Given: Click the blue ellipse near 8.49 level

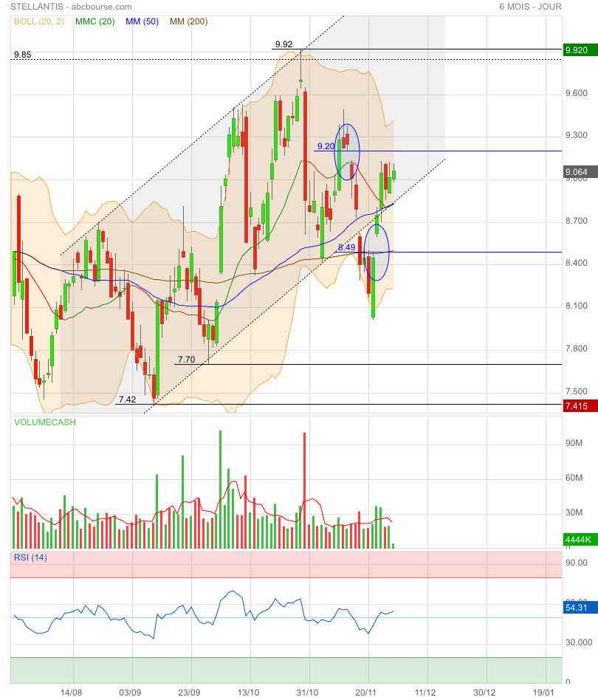Looking at the screenshot, I should (x=377, y=253).
